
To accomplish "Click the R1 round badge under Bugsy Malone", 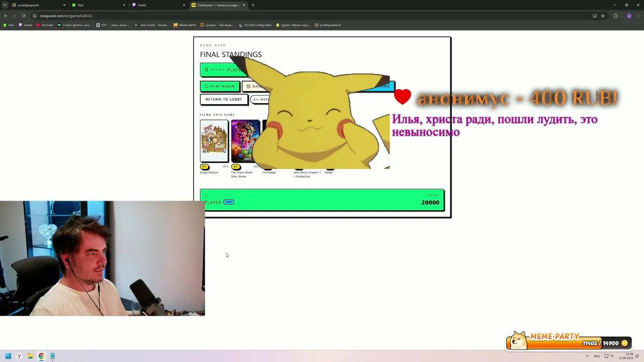I will tap(204, 166).
